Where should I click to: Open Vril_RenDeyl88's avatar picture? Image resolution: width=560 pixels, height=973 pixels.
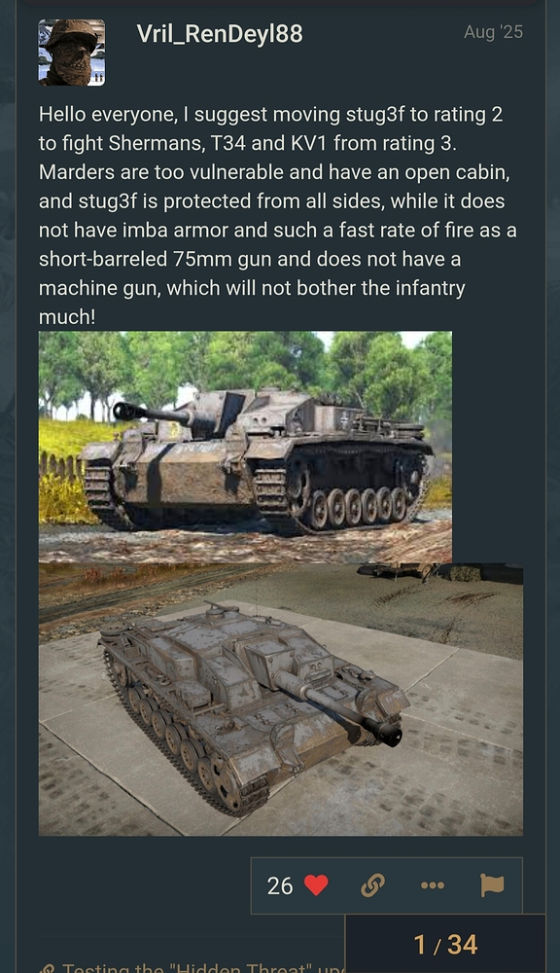point(72,53)
